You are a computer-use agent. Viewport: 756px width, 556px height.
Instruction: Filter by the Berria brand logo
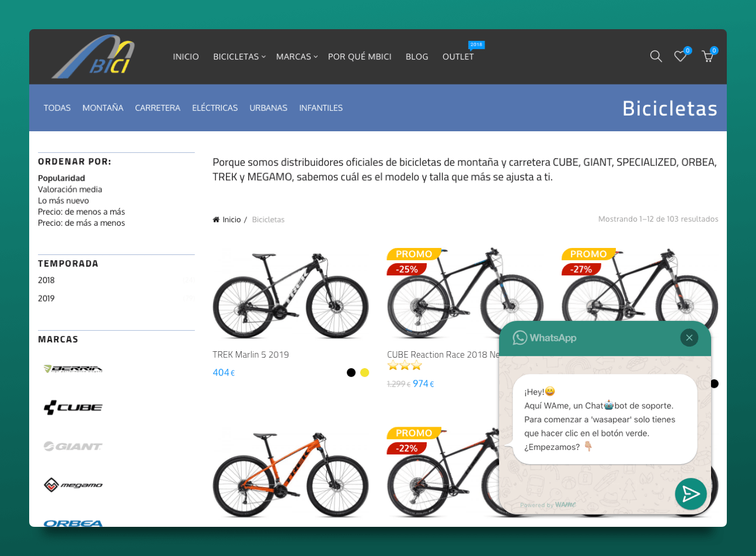click(x=73, y=369)
